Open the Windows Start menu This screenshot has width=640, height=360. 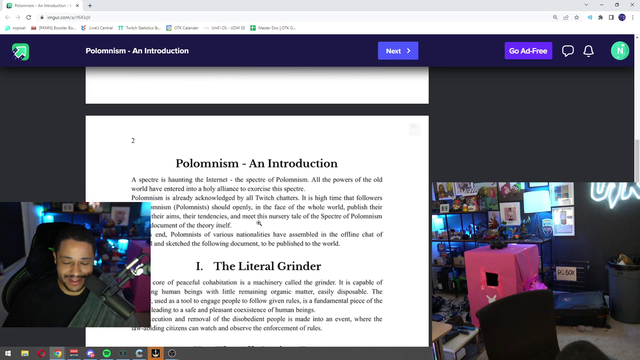point(8,353)
